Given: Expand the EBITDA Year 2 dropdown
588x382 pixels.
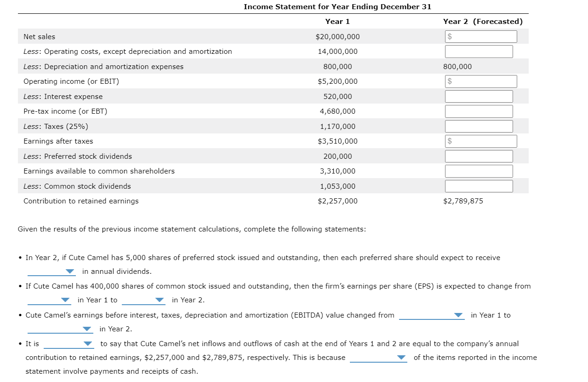Looking at the screenshot, I should pos(59,329).
